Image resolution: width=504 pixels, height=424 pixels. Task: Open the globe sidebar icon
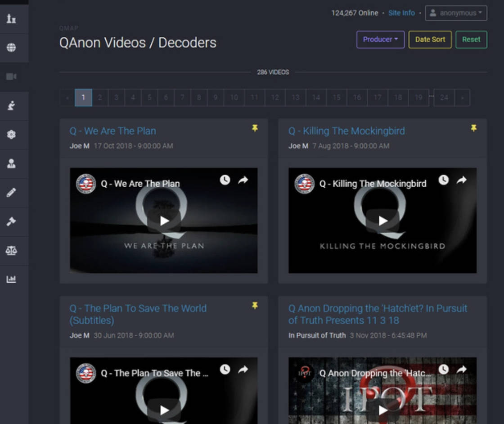(11, 48)
